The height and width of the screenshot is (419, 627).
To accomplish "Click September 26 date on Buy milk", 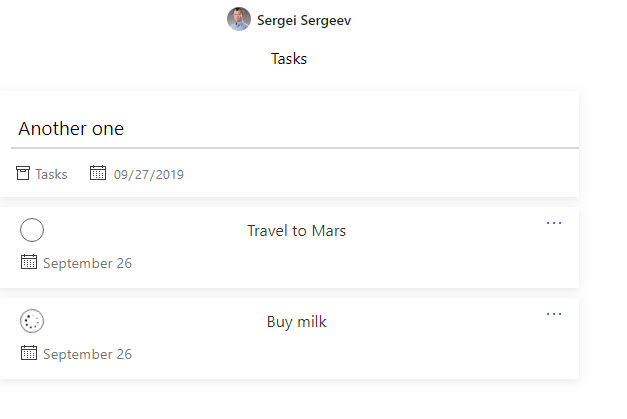I will tap(87, 354).
